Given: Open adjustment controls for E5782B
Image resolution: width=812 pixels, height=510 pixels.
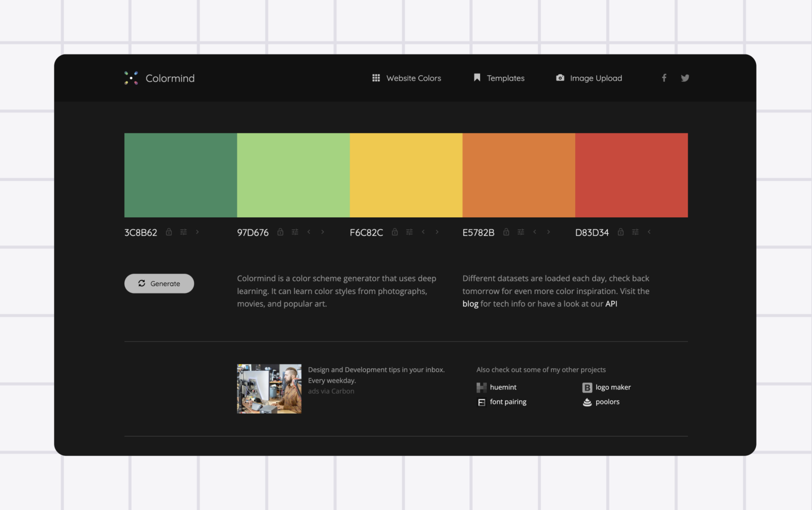Looking at the screenshot, I should tap(521, 232).
